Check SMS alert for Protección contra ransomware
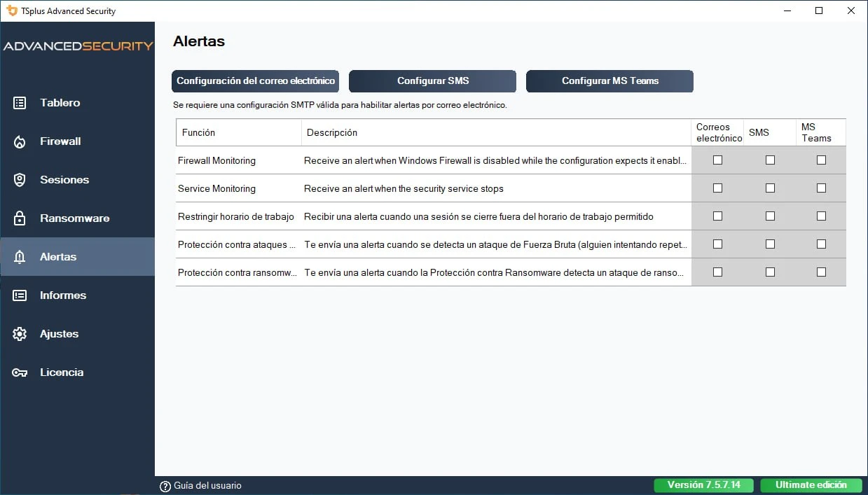 click(x=770, y=272)
